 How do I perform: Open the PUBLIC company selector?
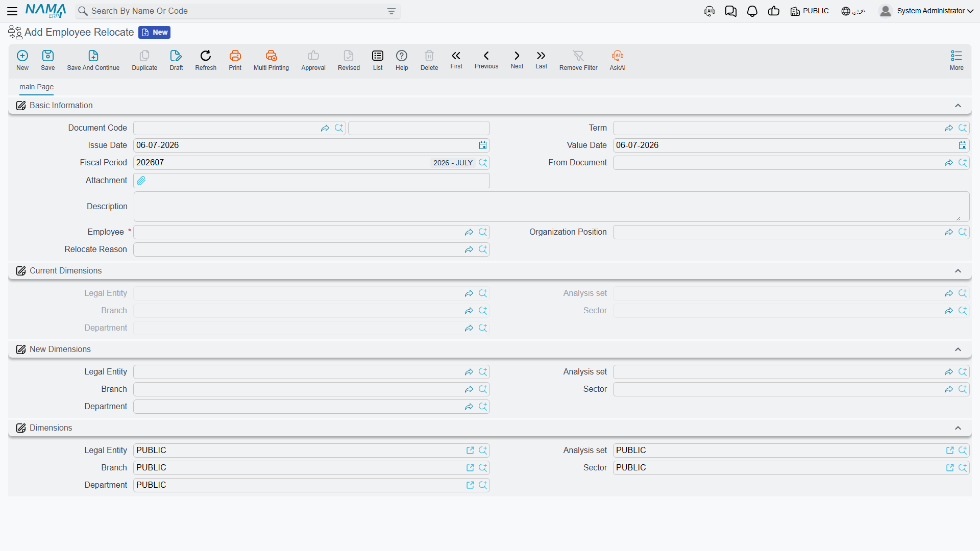810,11
